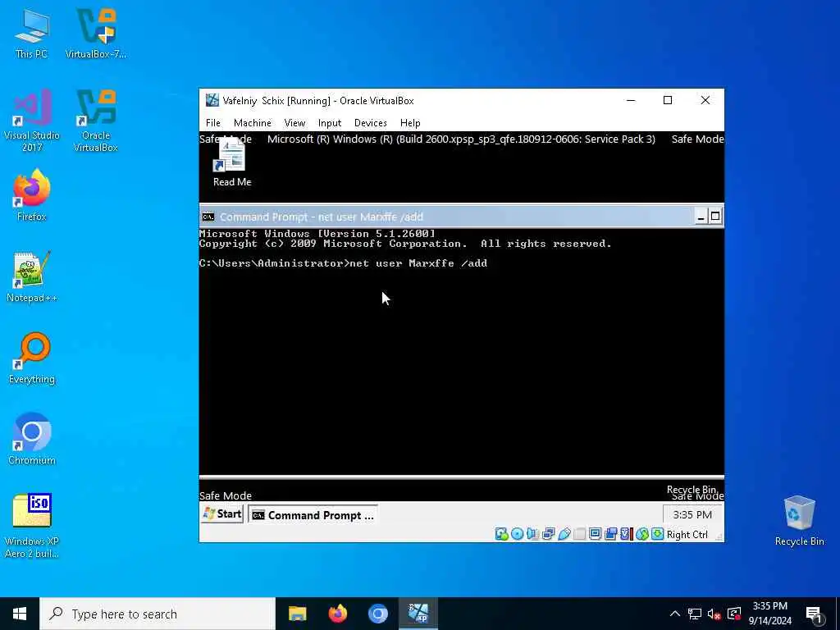
Task: Click the virtualization 'V' CPU indicator icon
Action: [x=626, y=534]
